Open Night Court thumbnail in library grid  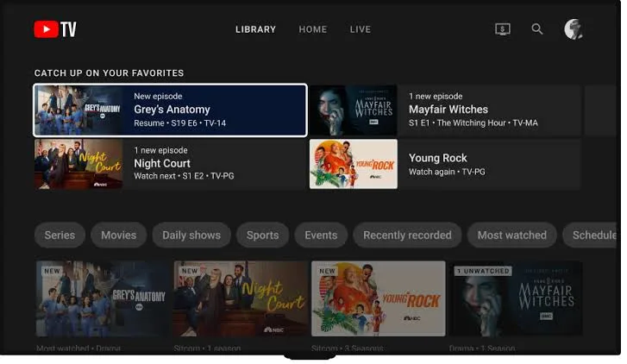241,298
